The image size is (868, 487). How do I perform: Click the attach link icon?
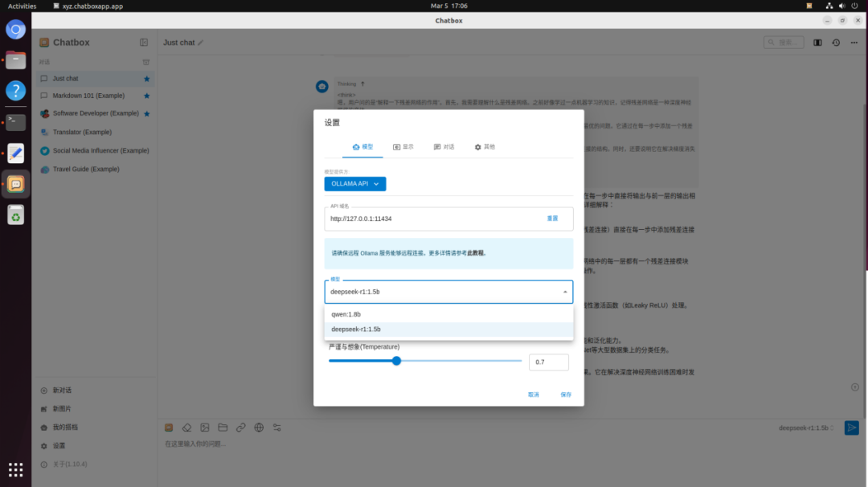point(241,428)
